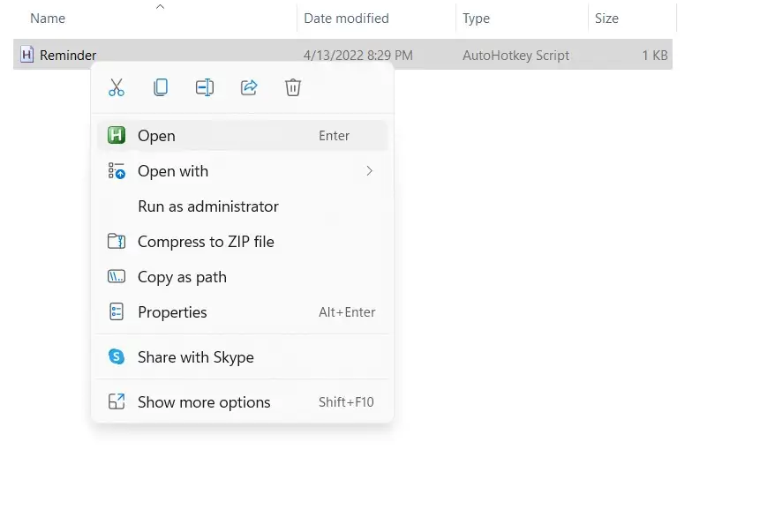
Task: Click the Type column header
Action: click(x=478, y=19)
